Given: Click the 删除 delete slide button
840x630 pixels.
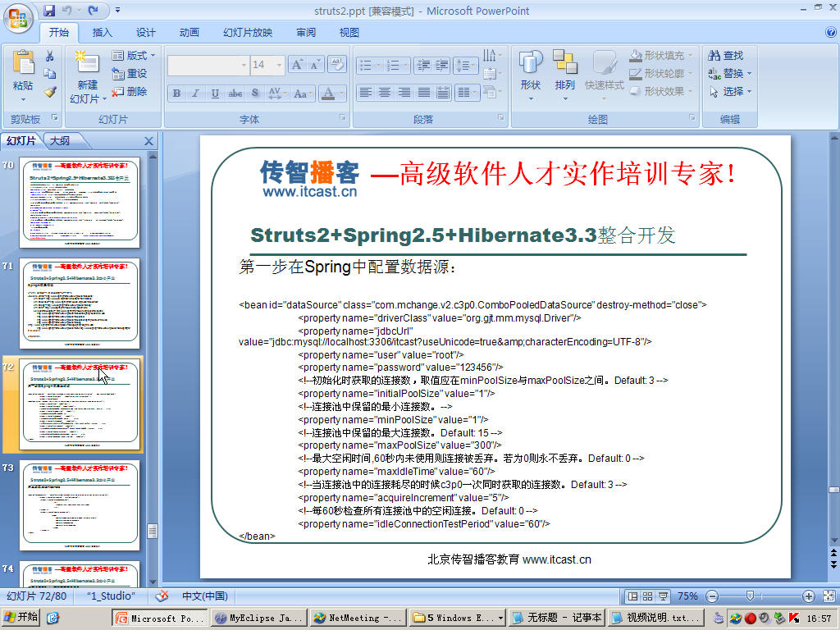Looking at the screenshot, I should [x=129, y=92].
